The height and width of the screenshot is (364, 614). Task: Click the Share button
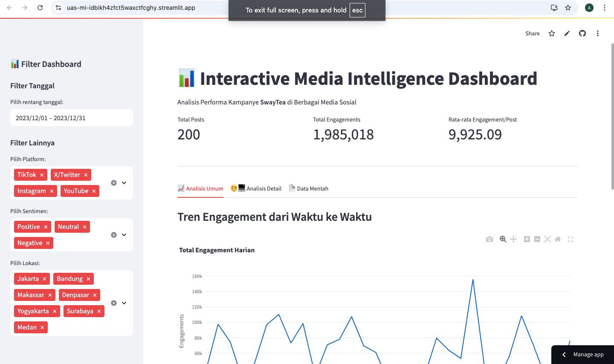tap(533, 33)
